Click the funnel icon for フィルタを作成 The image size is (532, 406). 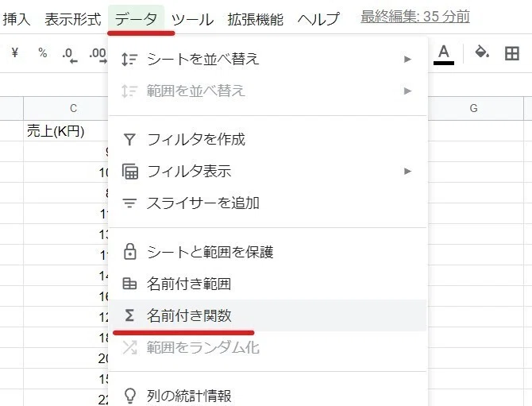tap(129, 140)
